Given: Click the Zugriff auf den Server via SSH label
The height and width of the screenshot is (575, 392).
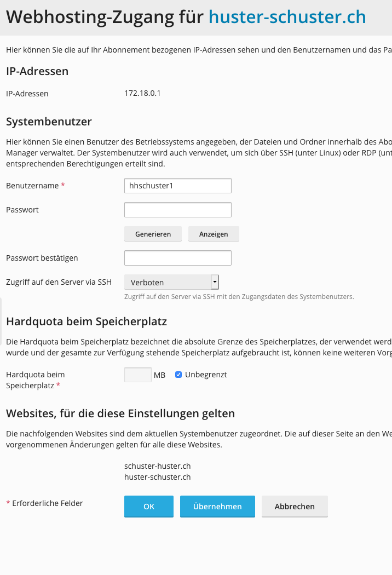Looking at the screenshot, I should 59,282.
